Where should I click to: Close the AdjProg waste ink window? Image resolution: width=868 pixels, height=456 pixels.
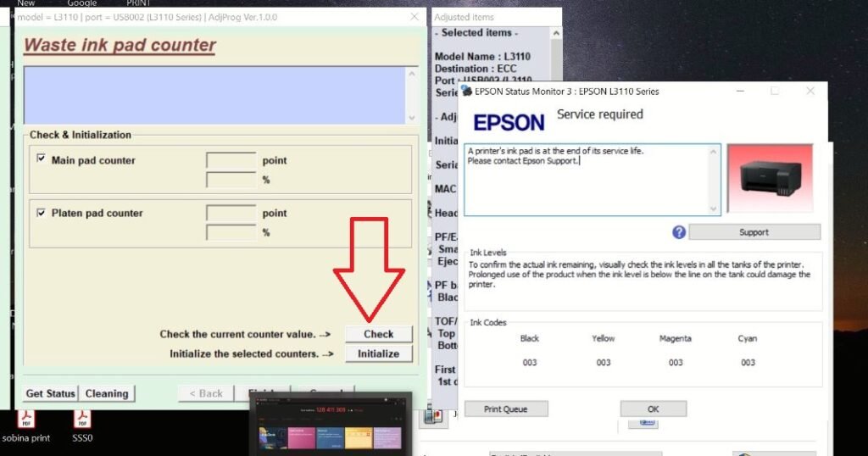point(414,17)
